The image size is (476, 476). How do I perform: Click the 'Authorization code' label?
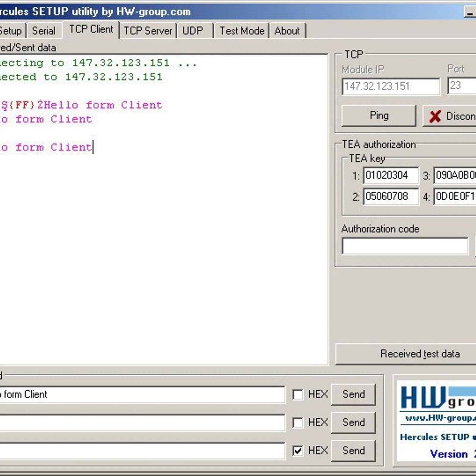pos(380,229)
